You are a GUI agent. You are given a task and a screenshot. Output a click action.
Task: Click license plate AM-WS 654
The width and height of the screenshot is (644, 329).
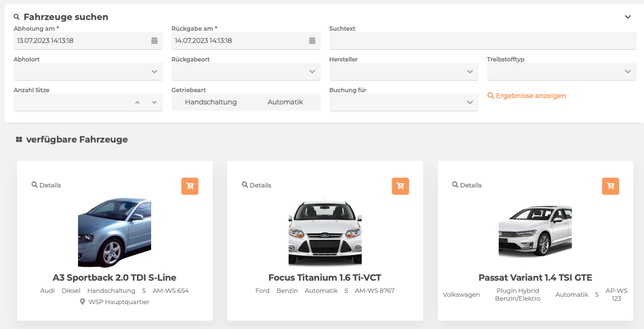[x=171, y=291]
